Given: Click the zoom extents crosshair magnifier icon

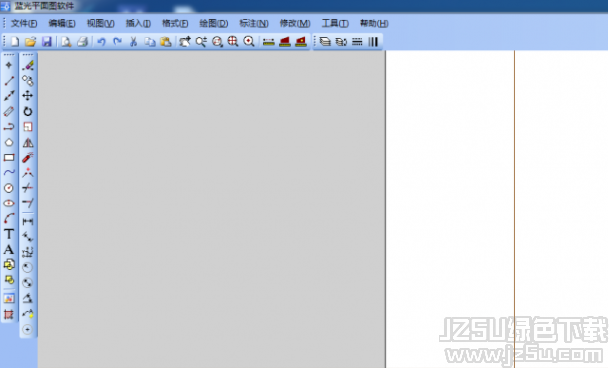Looking at the screenshot, I should pos(233,42).
